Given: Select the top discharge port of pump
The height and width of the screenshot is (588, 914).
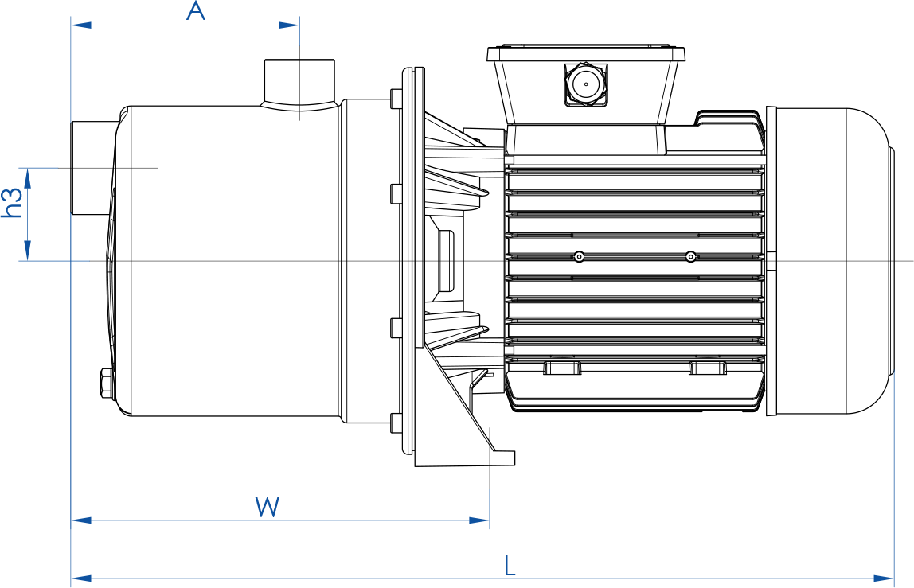Looking at the screenshot, I should click(299, 80).
